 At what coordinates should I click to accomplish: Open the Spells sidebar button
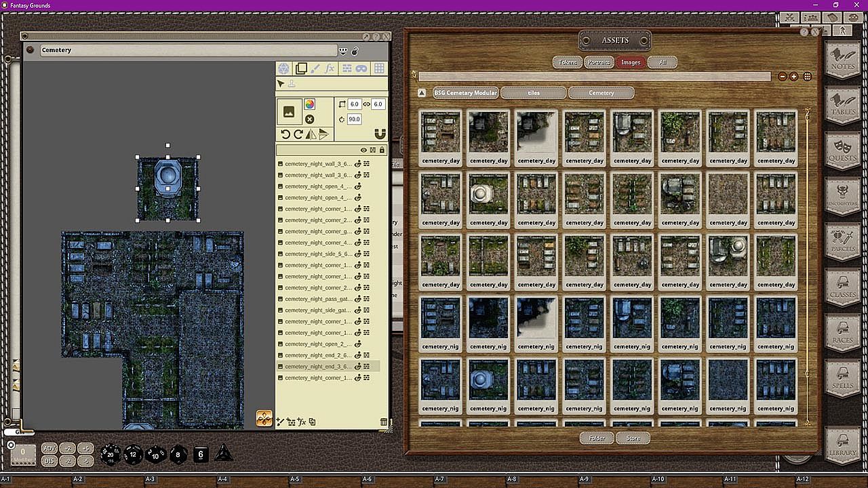click(x=842, y=378)
